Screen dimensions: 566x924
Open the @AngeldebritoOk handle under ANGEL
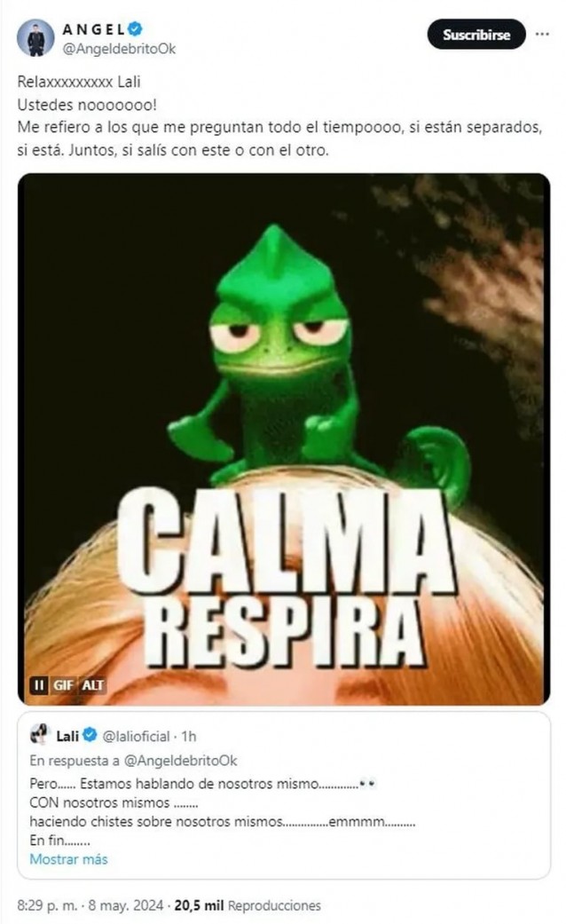(119, 49)
